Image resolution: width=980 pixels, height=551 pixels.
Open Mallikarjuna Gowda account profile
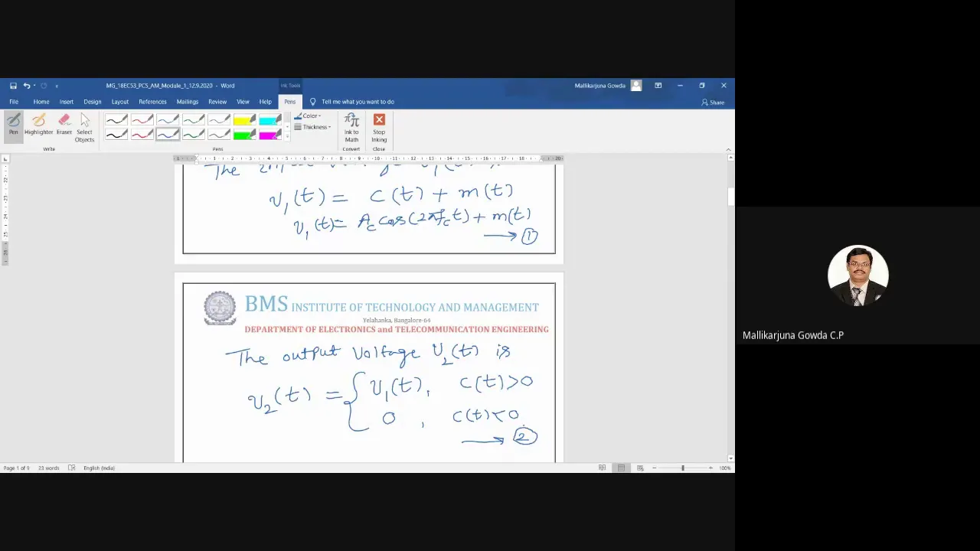point(608,86)
